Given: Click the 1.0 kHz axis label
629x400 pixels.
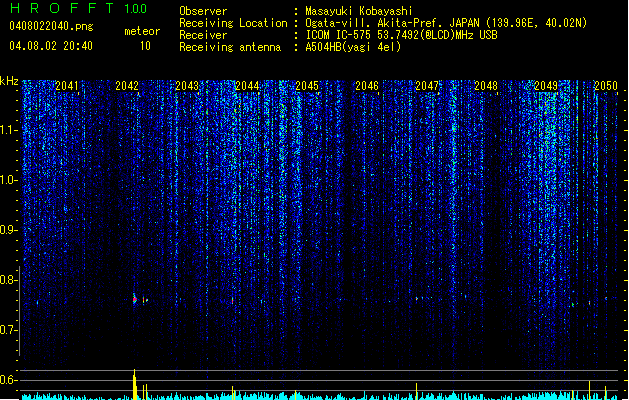Looking at the screenshot, I should (x=9, y=180).
